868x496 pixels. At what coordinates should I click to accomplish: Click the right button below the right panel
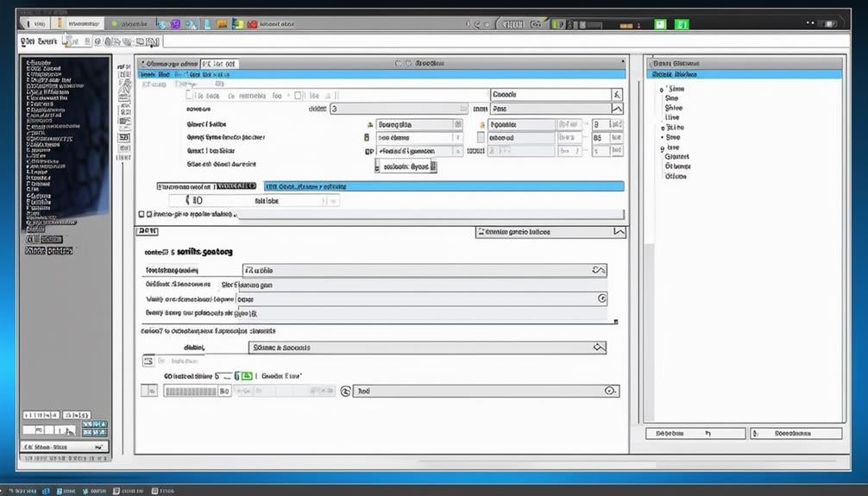tap(796, 433)
